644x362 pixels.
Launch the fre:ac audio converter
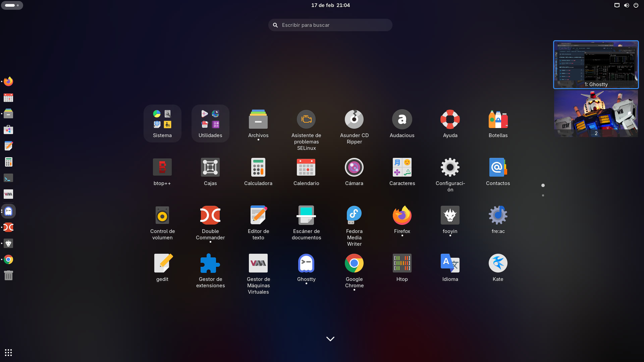click(x=498, y=215)
